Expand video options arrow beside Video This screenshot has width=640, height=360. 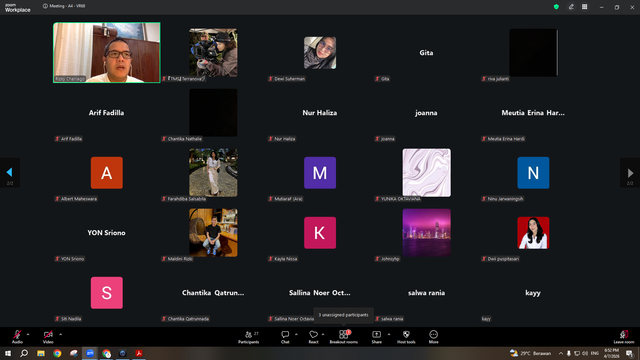[x=60, y=334]
